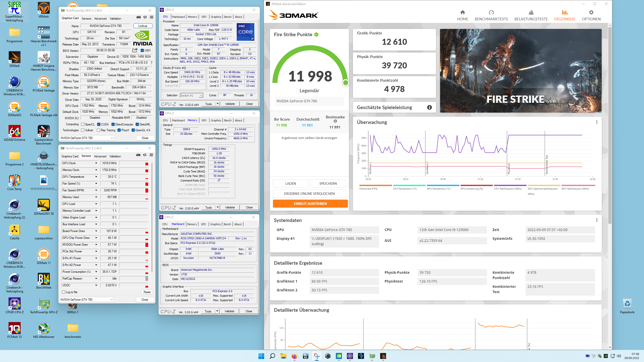Viewport: 644px width, 362px height.
Task: Open Core Temp desktop icon
Action: [15, 183]
